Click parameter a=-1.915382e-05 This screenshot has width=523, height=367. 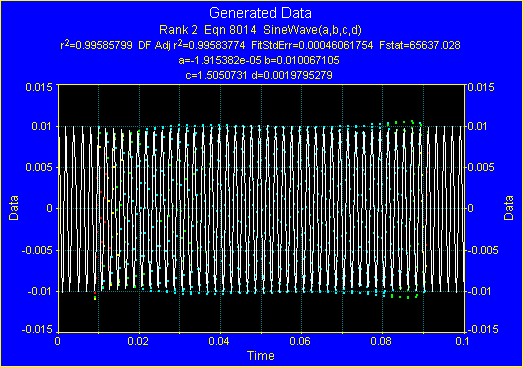pyautogui.click(x=220, y=60)
